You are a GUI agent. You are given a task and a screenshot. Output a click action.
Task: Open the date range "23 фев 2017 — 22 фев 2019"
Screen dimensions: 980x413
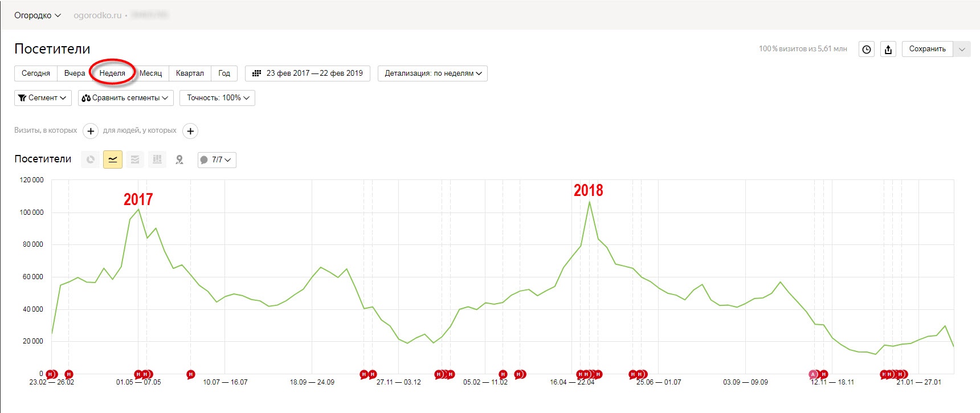[308, 73]
